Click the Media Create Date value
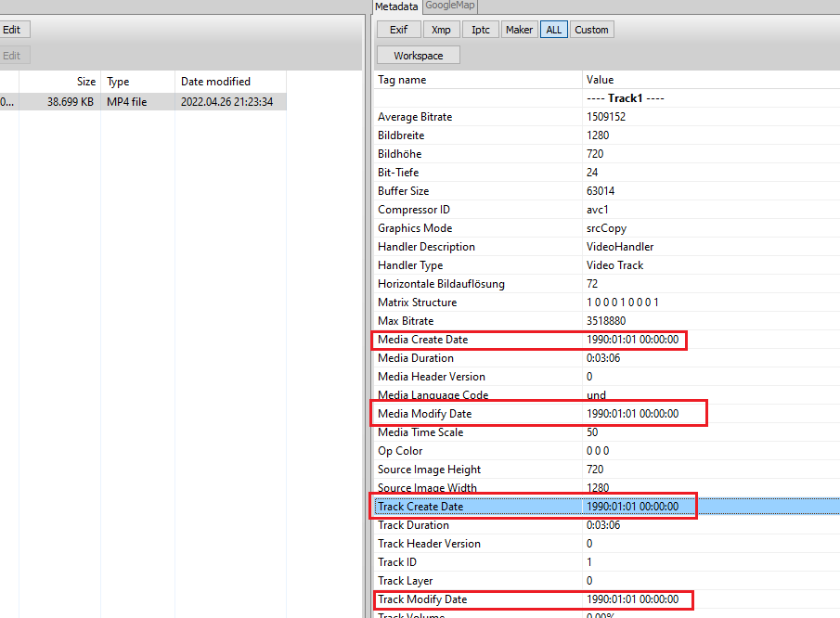This screenshot has width=840, height=618. 632,340
